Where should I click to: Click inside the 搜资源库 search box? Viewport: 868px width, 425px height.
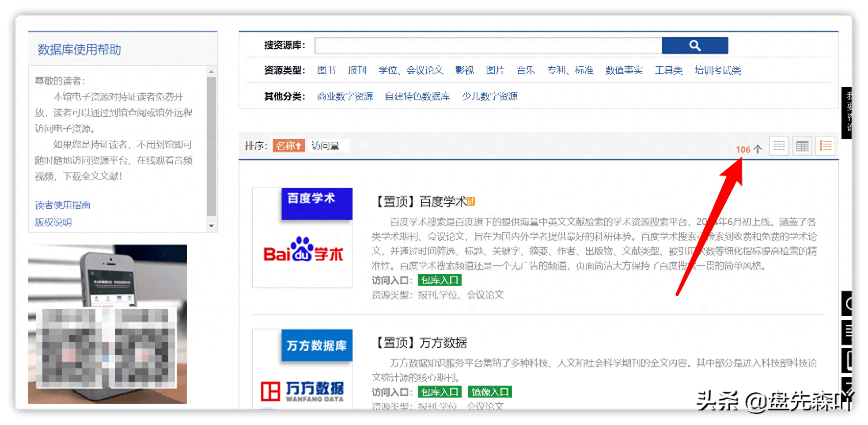tap(486, 45)
